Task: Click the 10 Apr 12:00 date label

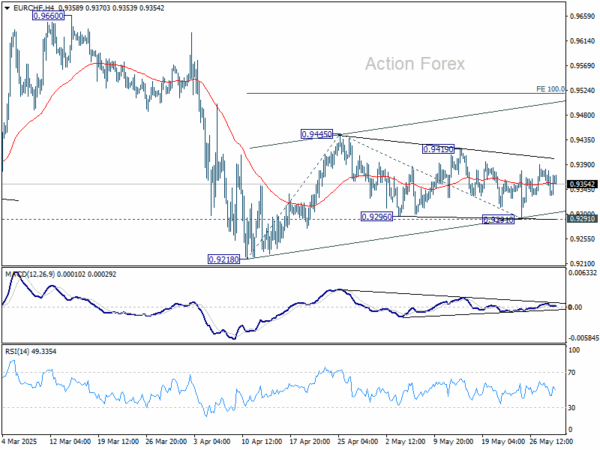Action: pyautogui.click(x=262, y=441)
